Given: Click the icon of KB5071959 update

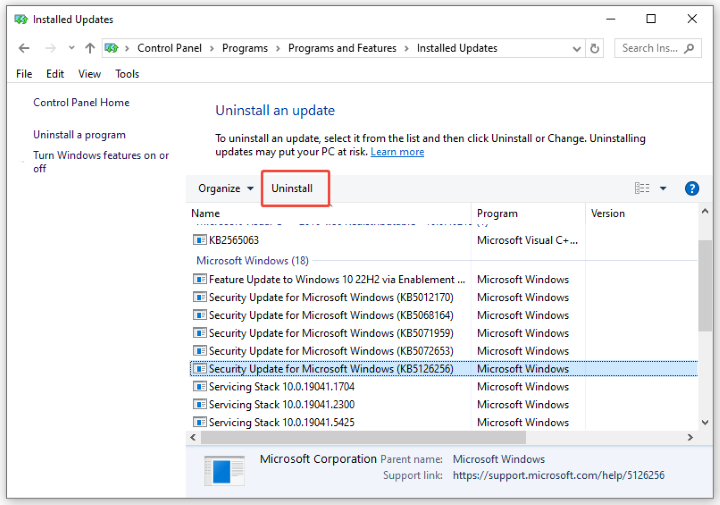Looking at the screenshot, I should point(200,333).
